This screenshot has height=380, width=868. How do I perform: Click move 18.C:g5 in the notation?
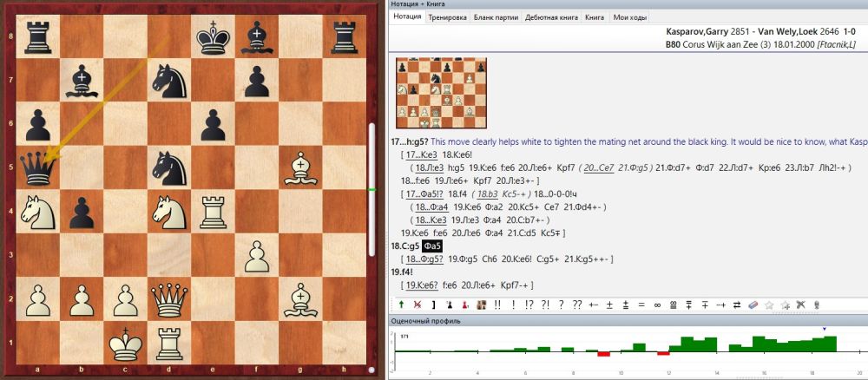[x=406, y=246]
